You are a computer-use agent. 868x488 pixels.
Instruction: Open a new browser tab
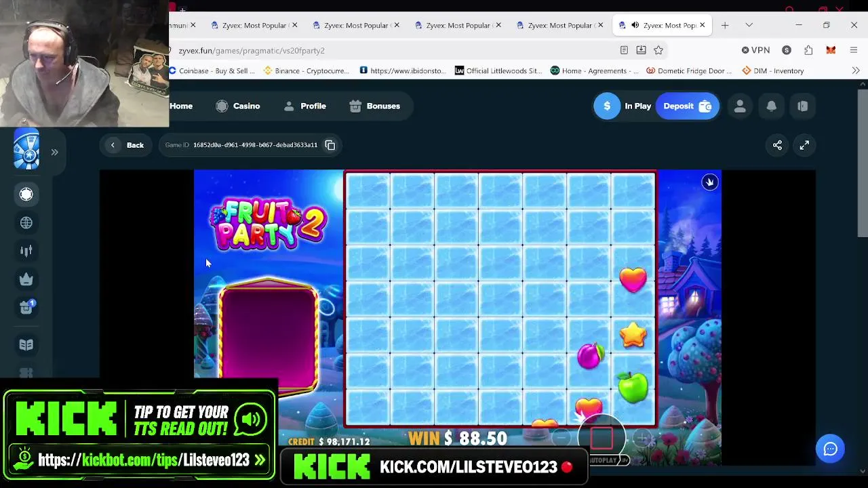725,25
